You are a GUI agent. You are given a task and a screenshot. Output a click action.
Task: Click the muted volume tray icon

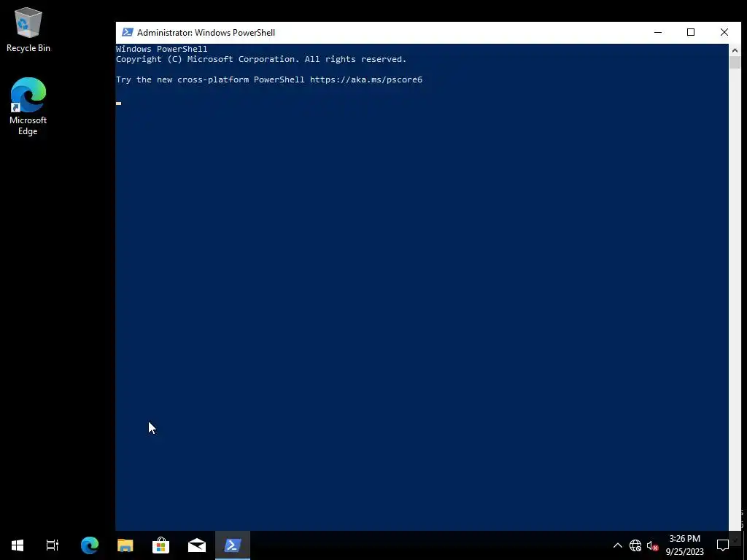pos(652,545)
